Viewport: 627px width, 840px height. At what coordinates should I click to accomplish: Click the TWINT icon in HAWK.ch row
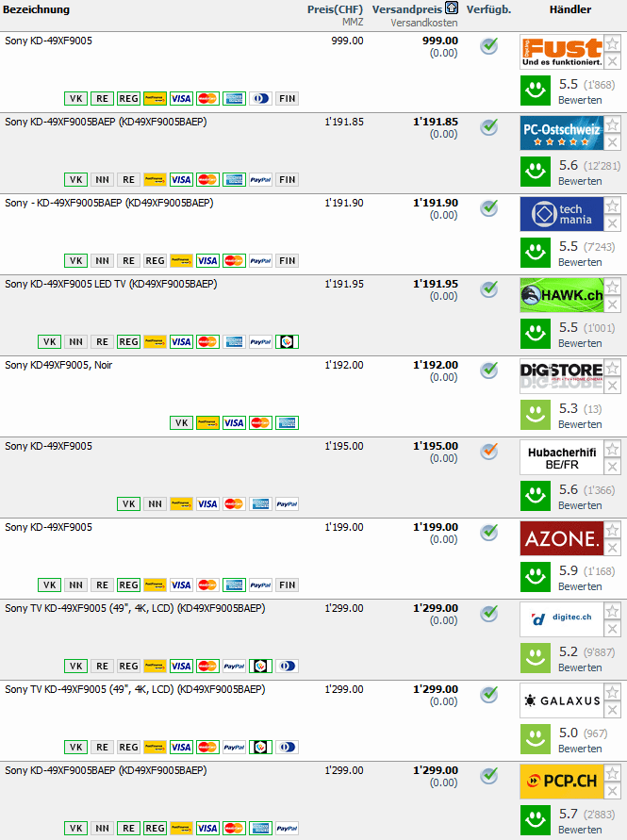(287, 342)
